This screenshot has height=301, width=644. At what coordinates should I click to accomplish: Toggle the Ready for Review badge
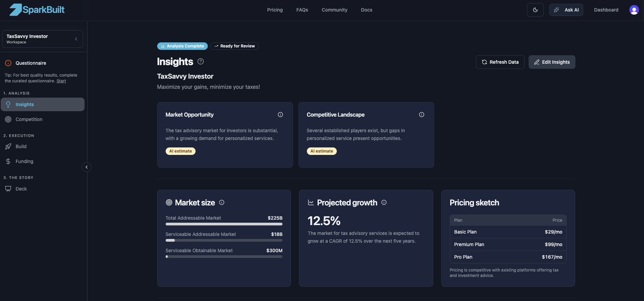[234, 46]
